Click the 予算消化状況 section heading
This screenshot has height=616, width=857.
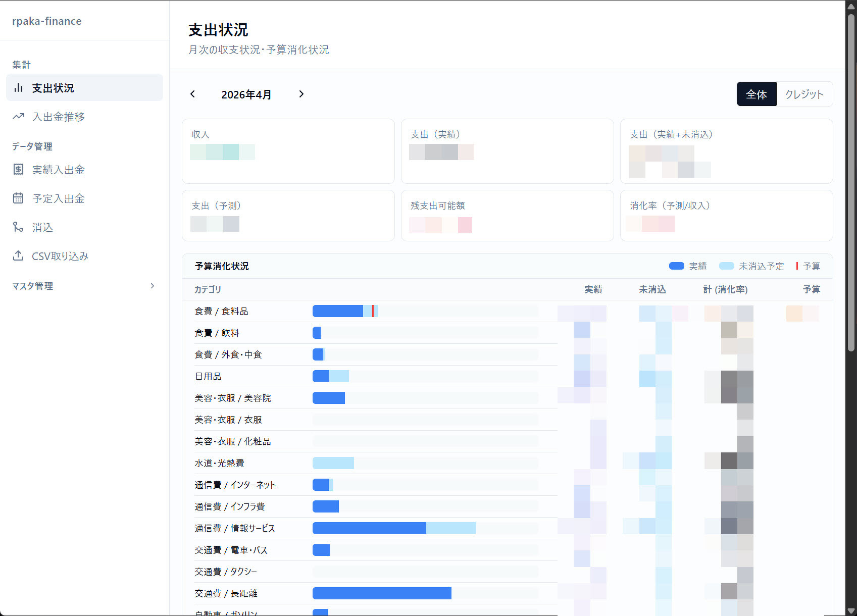tap(222, 266)
